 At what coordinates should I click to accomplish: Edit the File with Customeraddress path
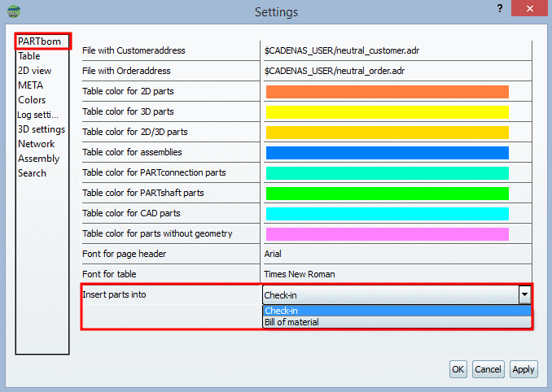(x=396, y=50)
